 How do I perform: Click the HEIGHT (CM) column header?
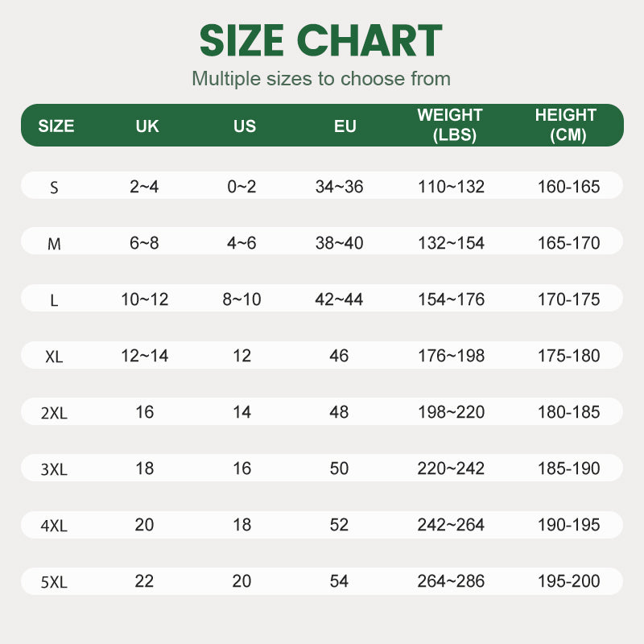pos(566,126)
